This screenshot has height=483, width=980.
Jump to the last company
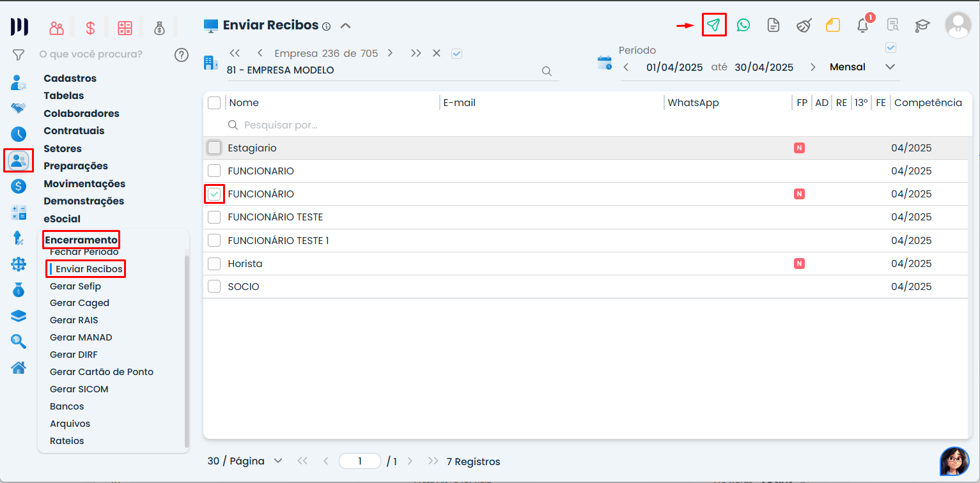point(416,54)
